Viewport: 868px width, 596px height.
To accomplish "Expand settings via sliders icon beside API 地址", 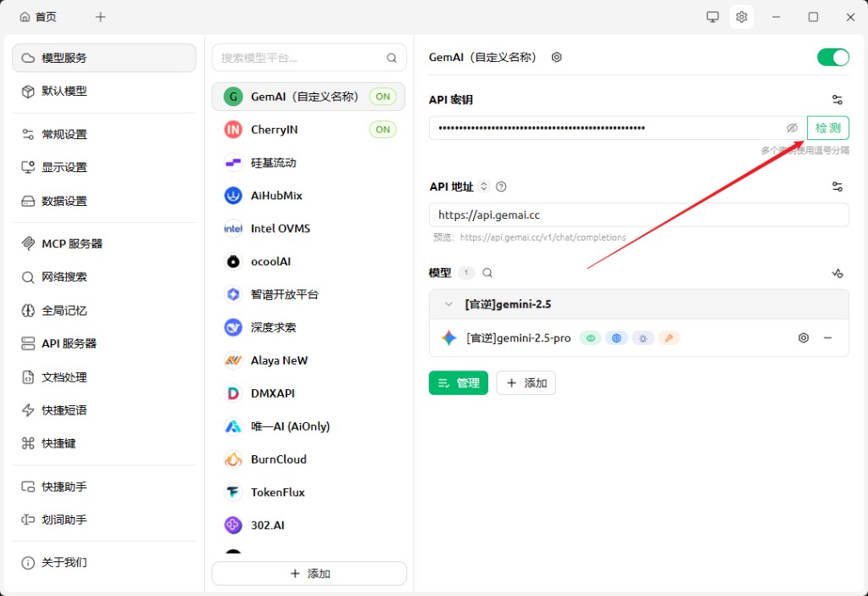I will pyautogui.click(x=837, y=186).
